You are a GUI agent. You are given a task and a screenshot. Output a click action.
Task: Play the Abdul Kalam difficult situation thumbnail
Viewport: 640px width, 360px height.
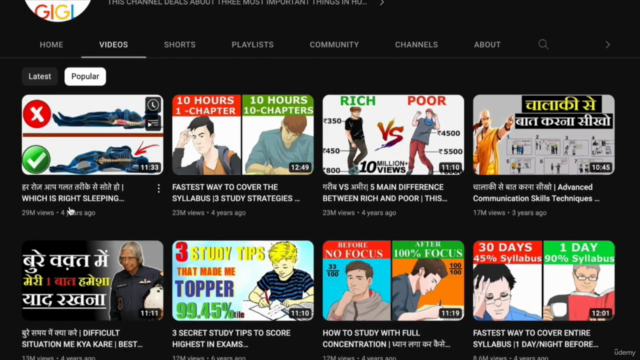pos(92,280)
